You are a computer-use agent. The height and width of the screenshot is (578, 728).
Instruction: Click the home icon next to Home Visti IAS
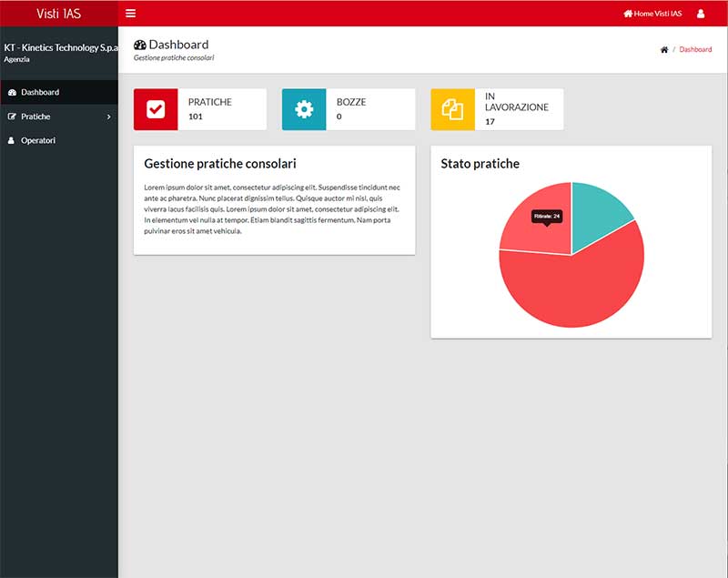click(x=628, y=14)
